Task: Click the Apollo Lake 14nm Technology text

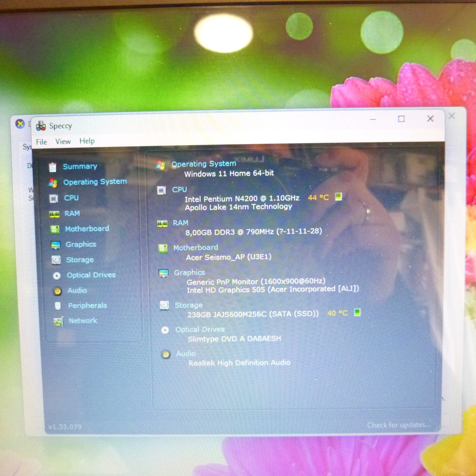Action: (x=239, y=207)
